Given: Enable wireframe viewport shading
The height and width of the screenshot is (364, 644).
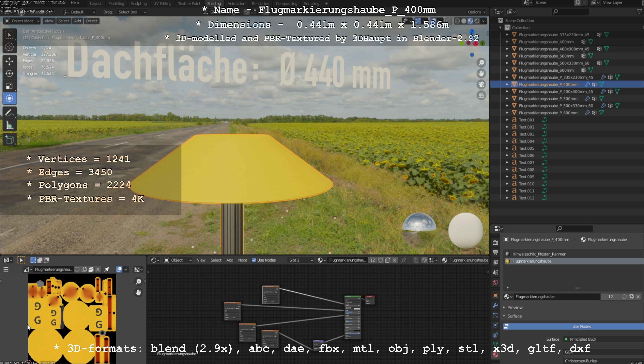Looking at the screenshot, I should [x=457, y=21].
